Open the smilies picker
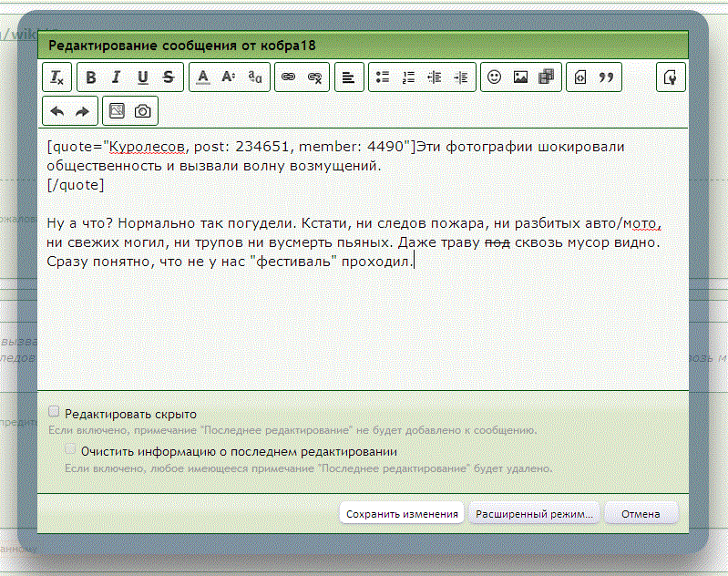Image resolution: width=728 pixels, height=576 pixels. coord(494,78)
